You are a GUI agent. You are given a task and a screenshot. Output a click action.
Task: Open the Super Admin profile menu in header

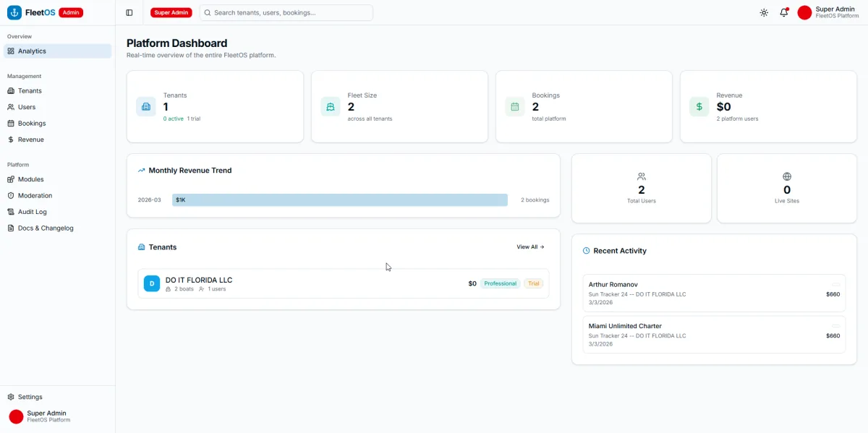point(828,12)
